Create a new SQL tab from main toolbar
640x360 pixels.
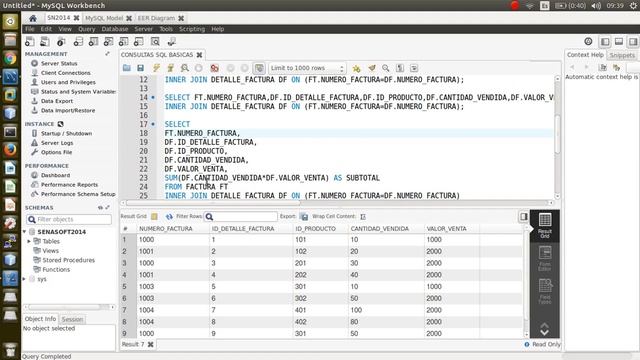click(x=29, y=41)
